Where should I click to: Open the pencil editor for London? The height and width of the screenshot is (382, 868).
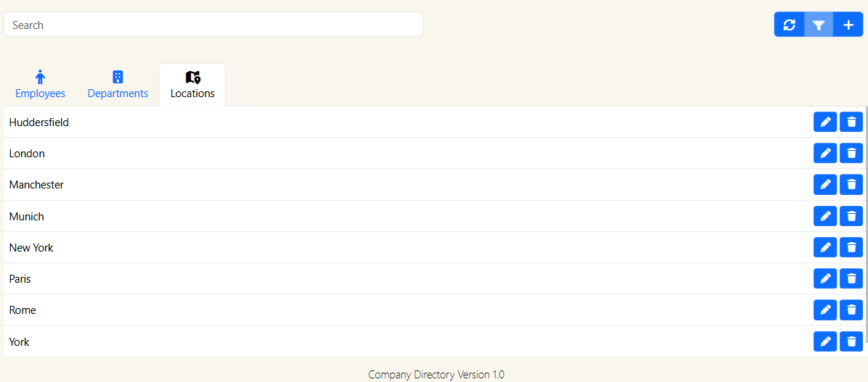825,154
